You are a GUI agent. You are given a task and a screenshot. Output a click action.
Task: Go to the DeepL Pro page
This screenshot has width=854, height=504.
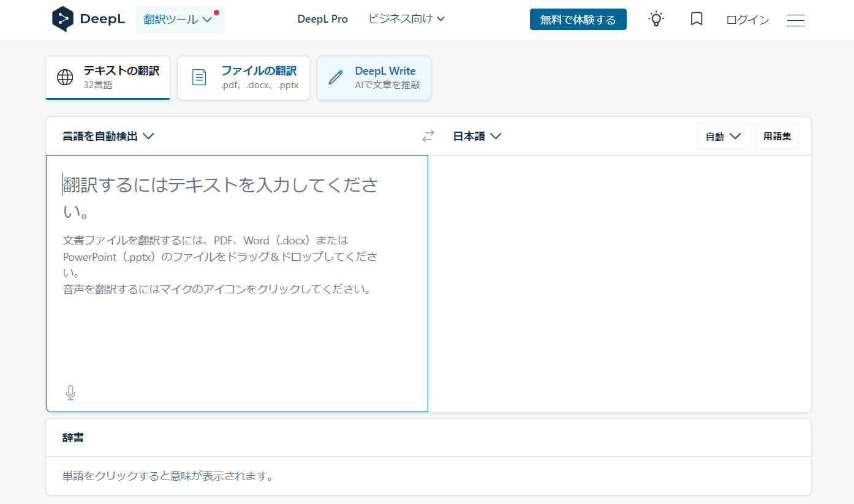click(x=322, y=19)
